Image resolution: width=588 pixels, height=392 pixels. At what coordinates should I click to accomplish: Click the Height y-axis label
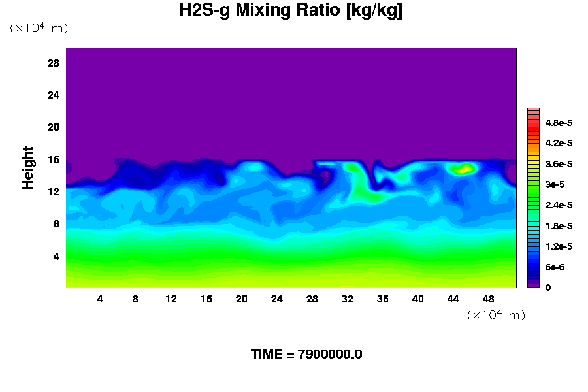coord(28,168)
